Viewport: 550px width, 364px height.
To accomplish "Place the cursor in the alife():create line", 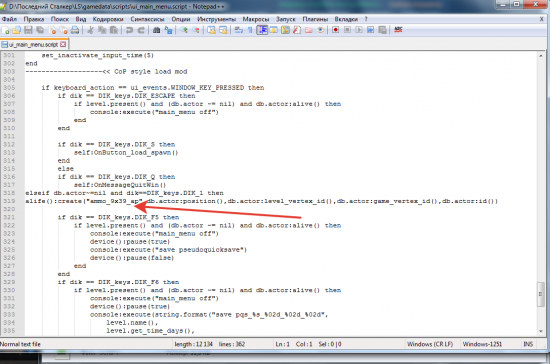I will 261,201.
